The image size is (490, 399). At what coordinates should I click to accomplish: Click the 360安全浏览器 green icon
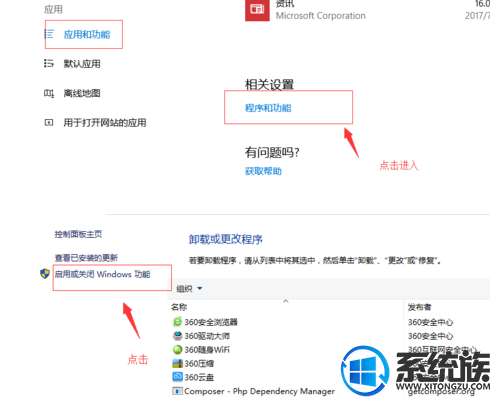pyautogui.click(x=177, y=322)
